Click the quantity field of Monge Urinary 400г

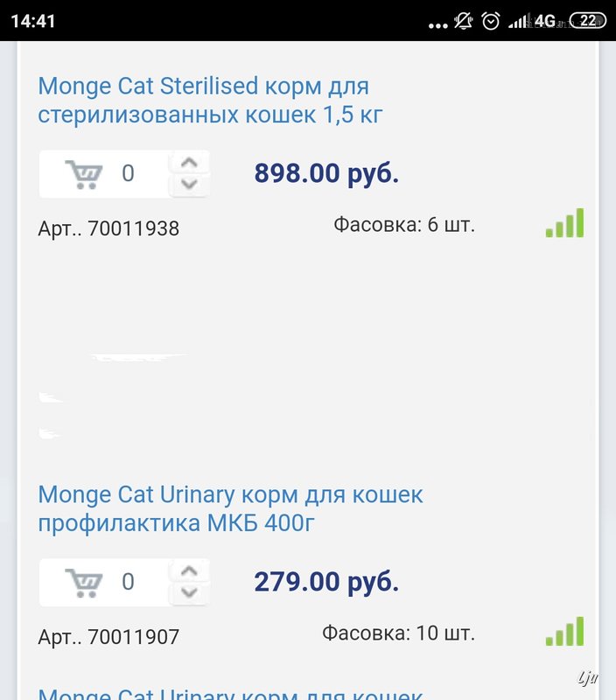pos(128,582)
